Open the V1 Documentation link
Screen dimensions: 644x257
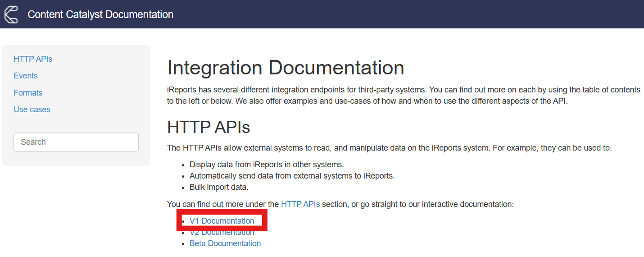(222, 221)
